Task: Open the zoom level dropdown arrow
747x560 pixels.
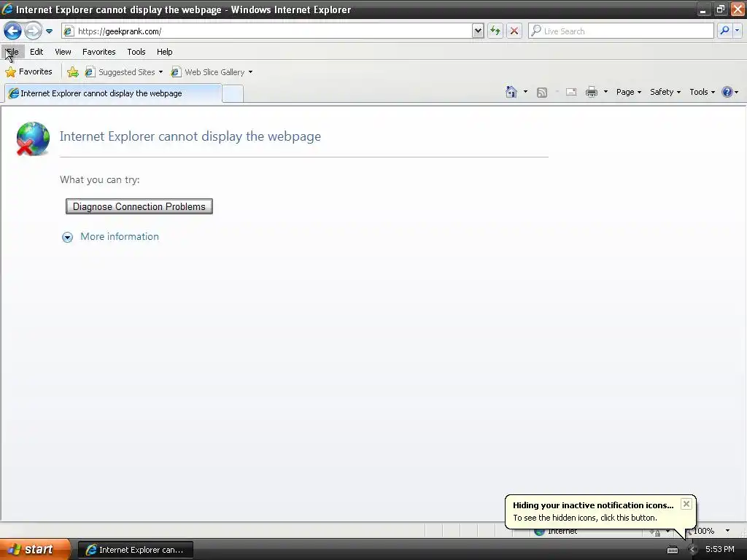Action: pos(727,531)
